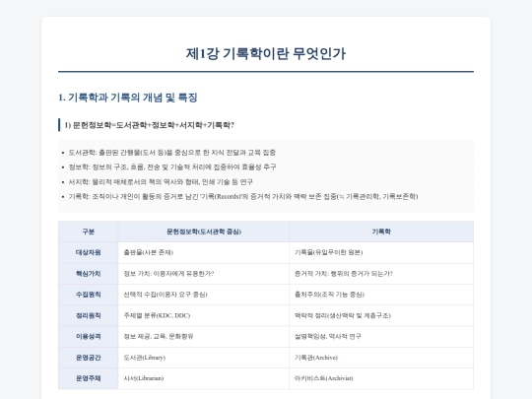
Task: Click the bullet line starting "기록학: 조직이나 개인이"
Action: click(x=243, y=196)
